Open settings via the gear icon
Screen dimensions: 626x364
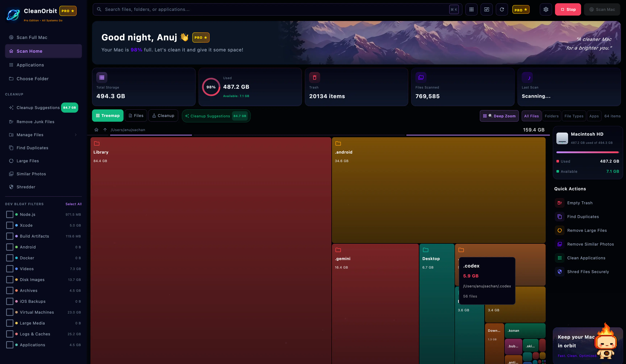(x=546, y=9)
